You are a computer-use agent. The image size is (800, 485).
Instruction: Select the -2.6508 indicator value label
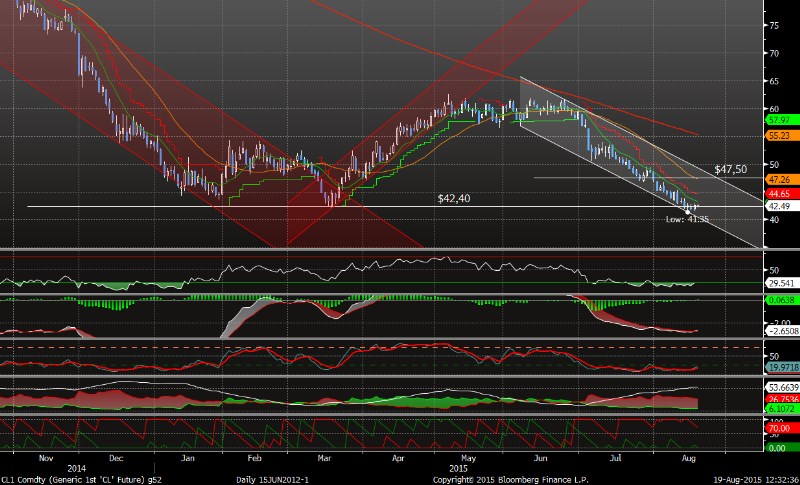(780, 330)
